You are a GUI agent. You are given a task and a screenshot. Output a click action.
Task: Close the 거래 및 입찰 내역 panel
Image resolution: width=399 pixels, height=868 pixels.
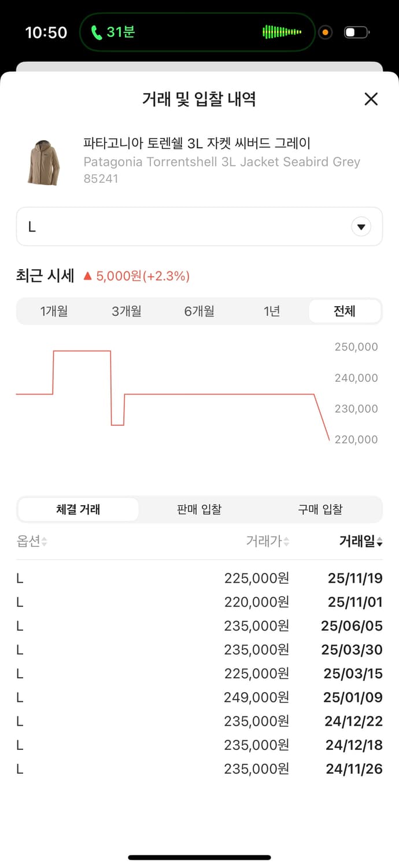[371, 99]
